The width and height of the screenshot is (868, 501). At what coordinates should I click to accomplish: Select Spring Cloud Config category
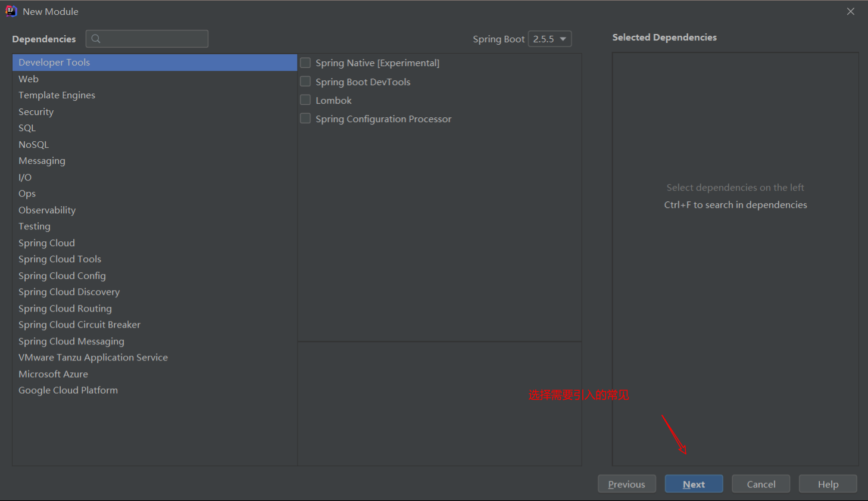tap(155, 275)
